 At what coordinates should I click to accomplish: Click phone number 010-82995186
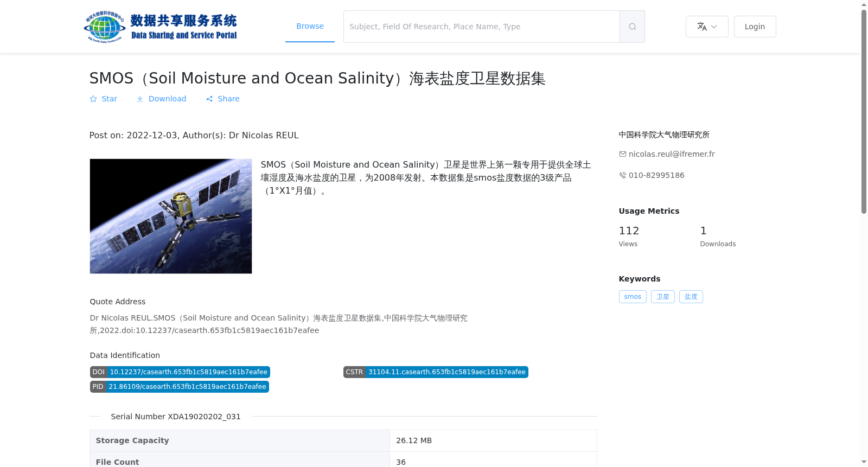coord(656,175)
